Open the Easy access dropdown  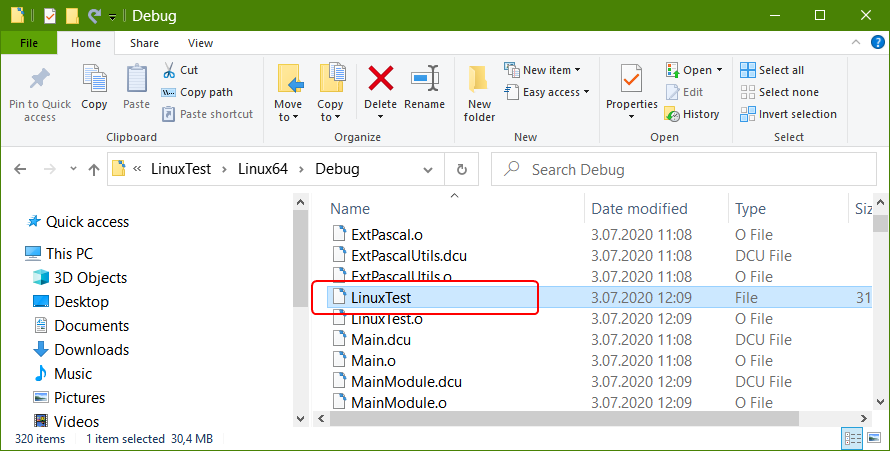click(x=547, y=92)
